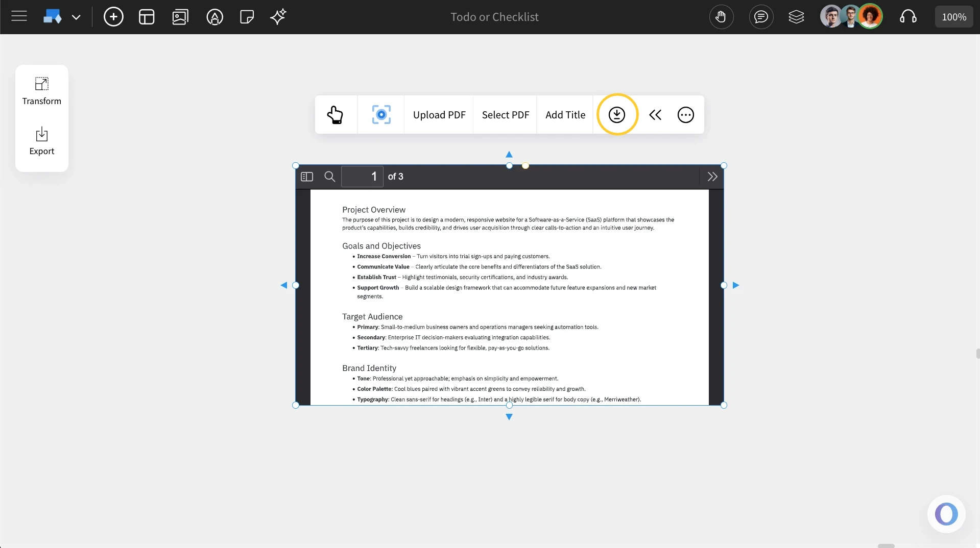Click the add new element plus icon
Image resolution: width=980 pixels, height=548 pixels.
[x=113, y=17]
